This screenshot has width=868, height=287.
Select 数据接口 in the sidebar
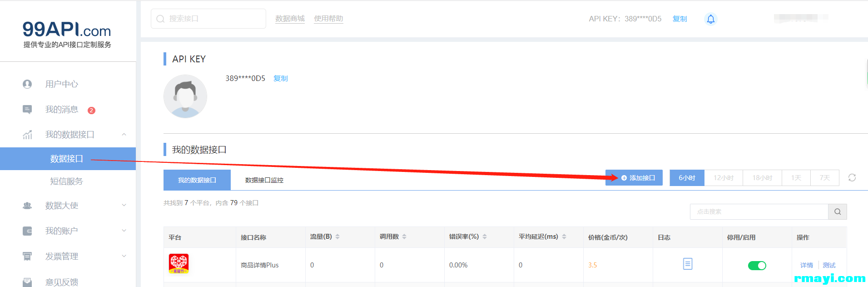(x=68, y=159)
